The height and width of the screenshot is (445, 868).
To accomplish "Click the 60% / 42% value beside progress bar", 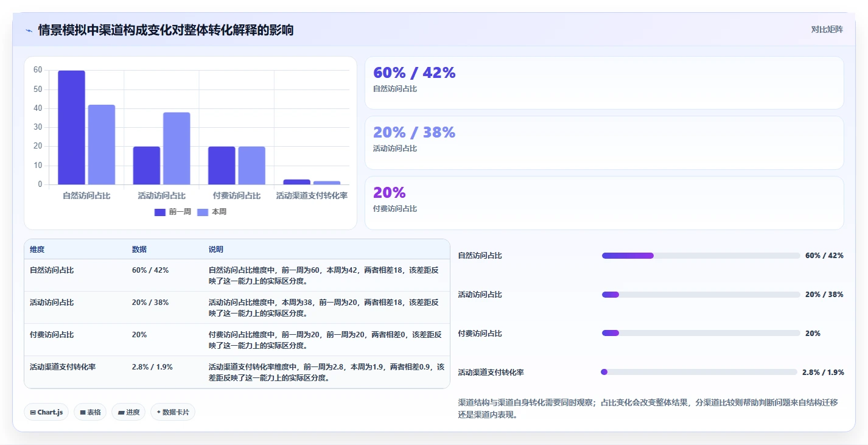I will pyautogui.click(x=824, y=256).
